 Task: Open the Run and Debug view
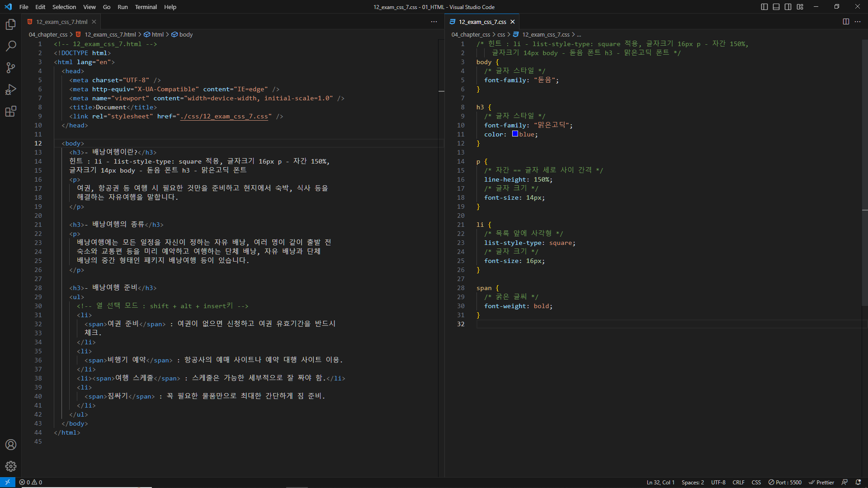(11, 89)
